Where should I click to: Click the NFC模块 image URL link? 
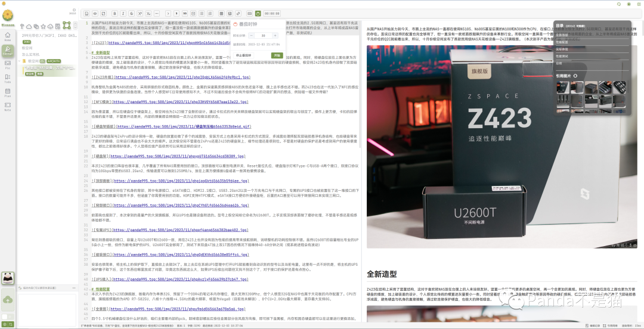[180, 102]
